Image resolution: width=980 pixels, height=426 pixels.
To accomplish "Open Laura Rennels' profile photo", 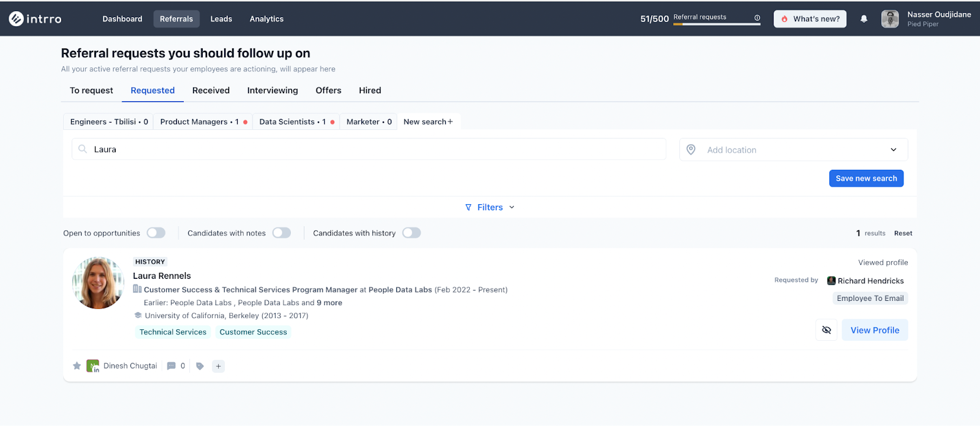I will [98, 283].
